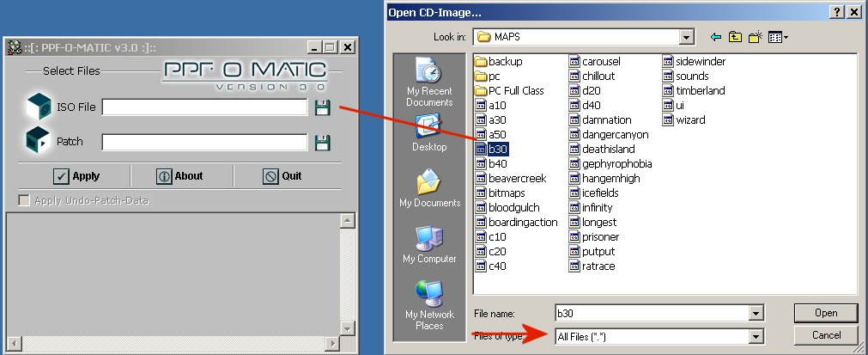Go up one folder level
The height and width of the screenshot is (355, 868).
735,37
